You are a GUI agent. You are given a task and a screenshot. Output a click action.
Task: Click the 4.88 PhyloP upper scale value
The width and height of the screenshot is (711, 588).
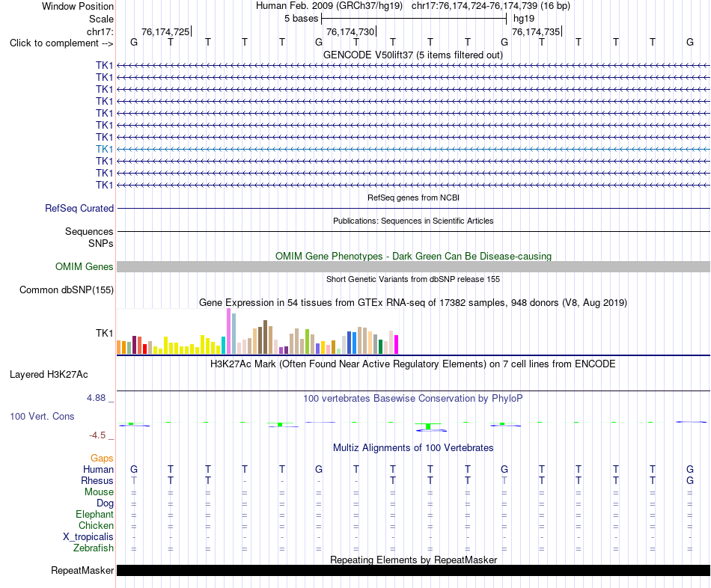(96, 397)
